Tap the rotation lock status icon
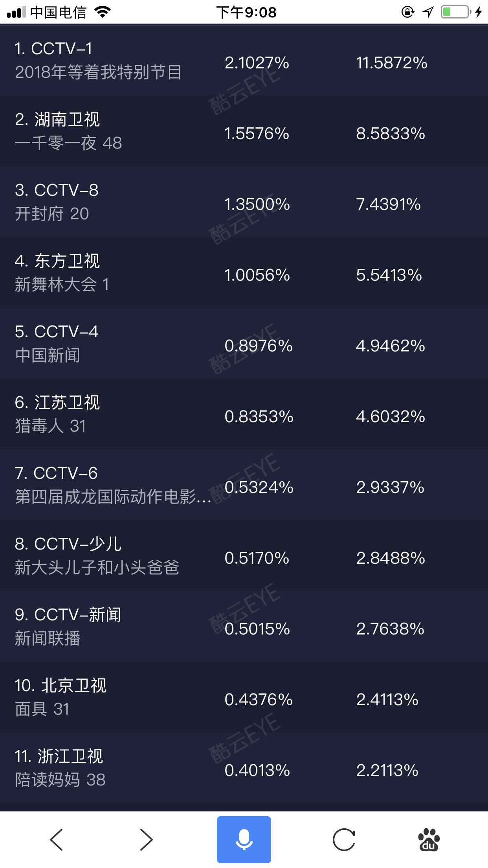 coord(408,12)
